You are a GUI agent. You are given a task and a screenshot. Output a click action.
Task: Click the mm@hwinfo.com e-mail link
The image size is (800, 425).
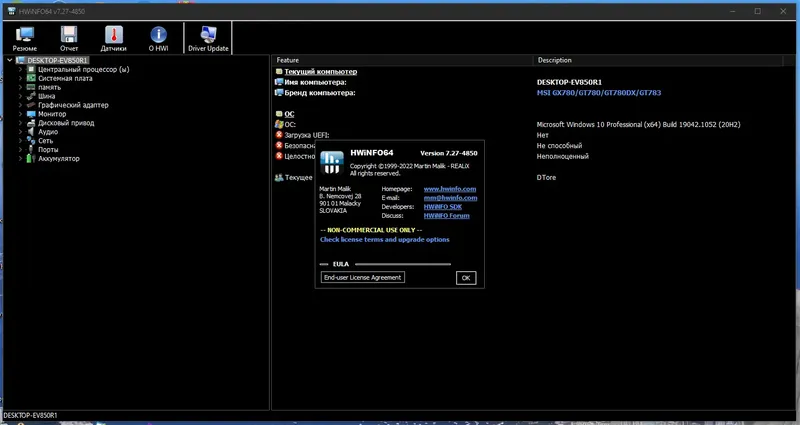pyautogui.click(x=451, y=197)
